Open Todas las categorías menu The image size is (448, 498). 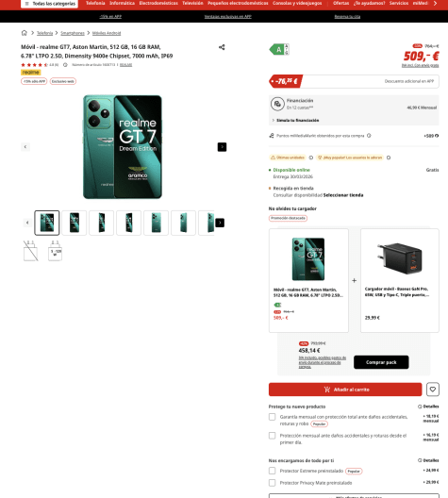coord(49,4)
